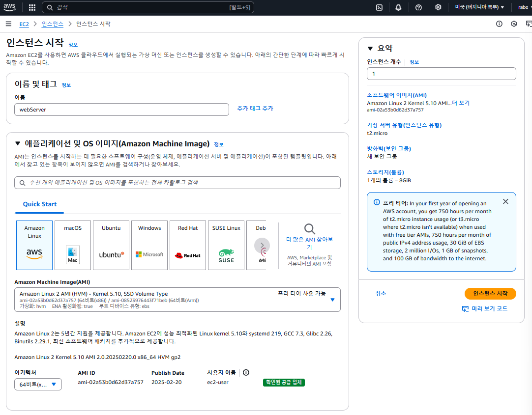Open 소프트웨어 이미지(AMI) summary link
532x415 pixels.
pos(397,95)
